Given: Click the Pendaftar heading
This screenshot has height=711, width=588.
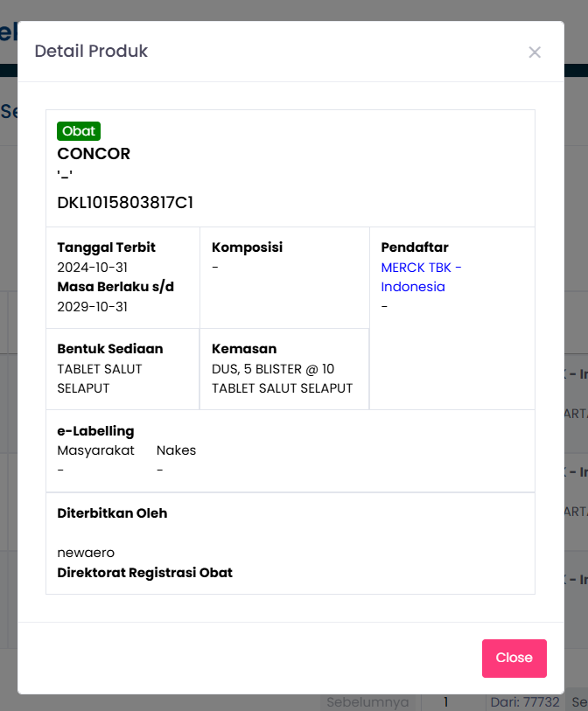Looking at the screenshot, I should [x=415, y=247].
